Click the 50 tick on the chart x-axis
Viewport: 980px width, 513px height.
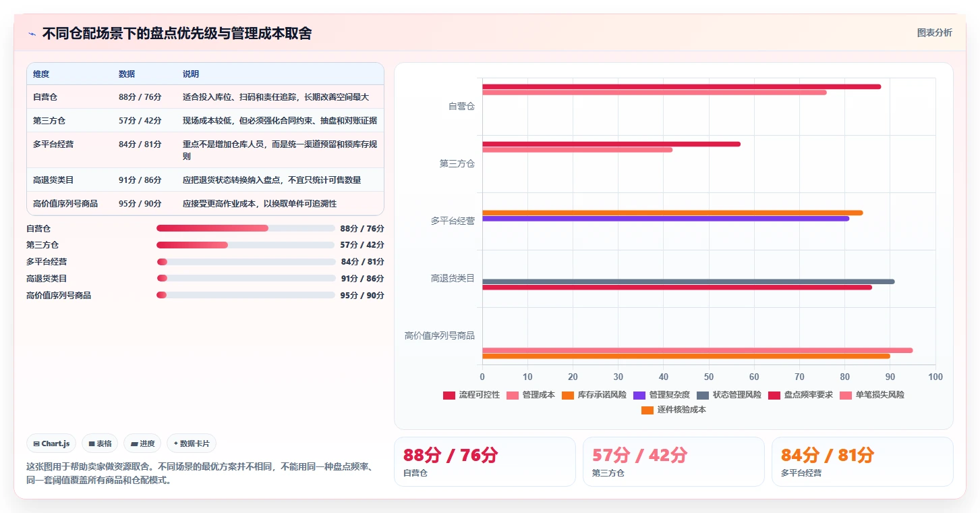point(709,377)
